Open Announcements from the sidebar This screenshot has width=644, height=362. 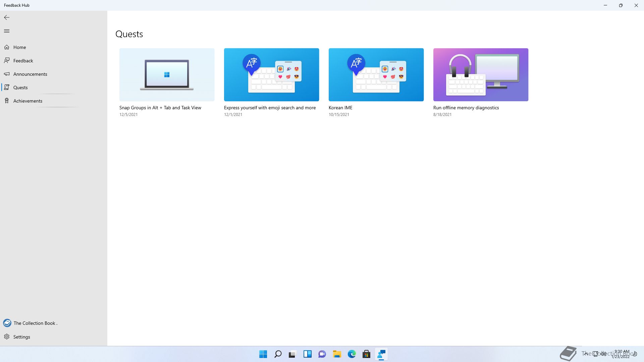[x=30, y=74]
